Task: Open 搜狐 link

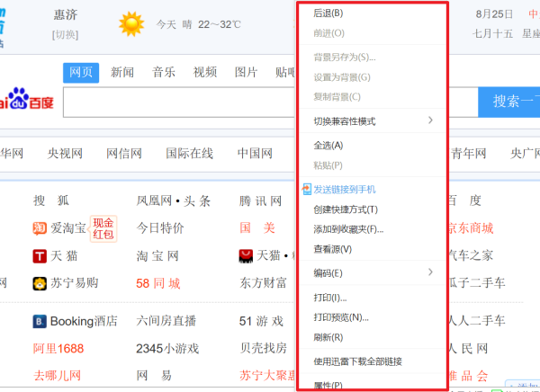Action: [51, 200]
